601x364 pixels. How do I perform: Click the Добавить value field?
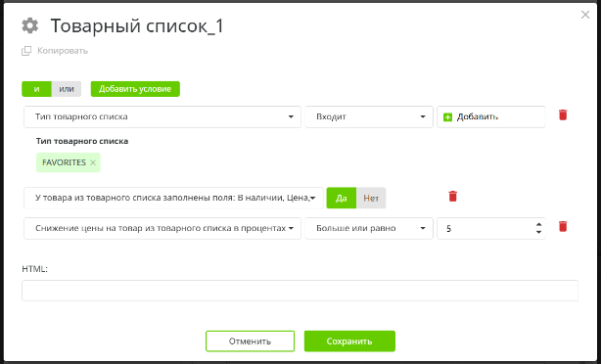[x=491, y=116]
